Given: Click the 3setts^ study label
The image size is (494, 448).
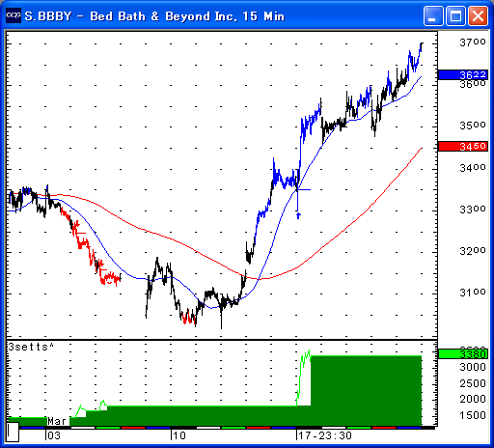Looking at the screenshot, I should (x=31, y=347).
